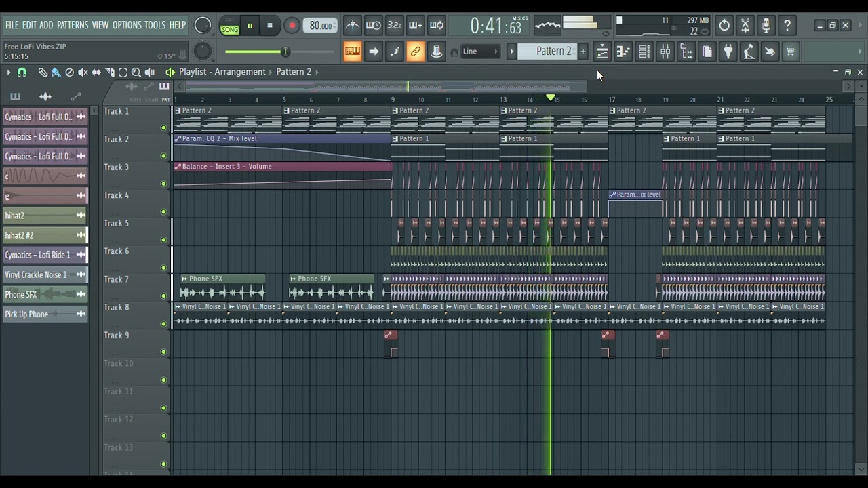
Task: Toggle typing keyboard to piano icon
Action: click(x=352, y=52)
